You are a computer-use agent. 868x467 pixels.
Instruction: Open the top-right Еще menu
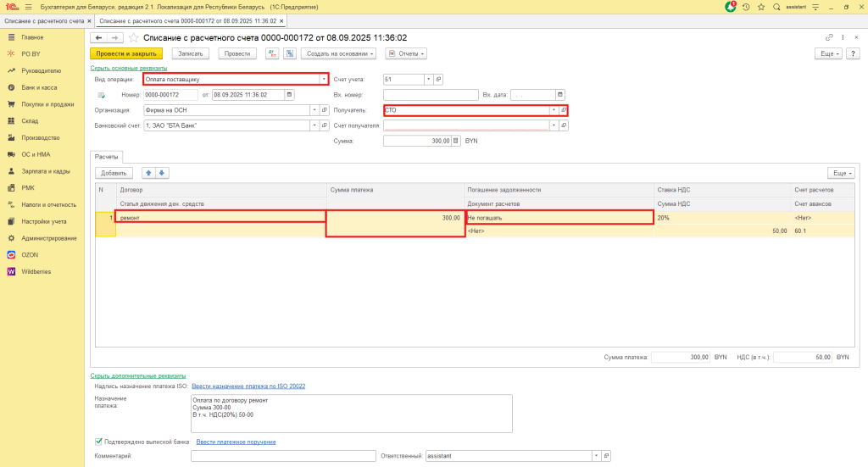[828, 53]
